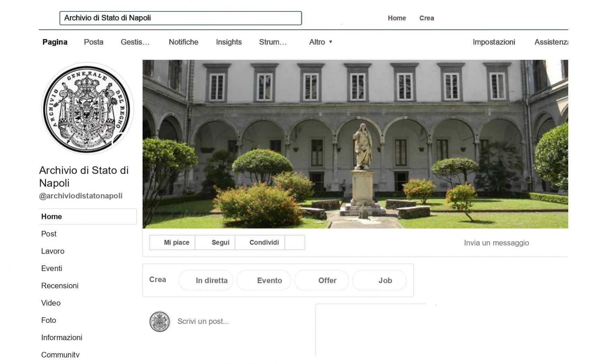This screenshot has height=364, width=607.
Task: Switch to the Posta tab
Action: 93,42
